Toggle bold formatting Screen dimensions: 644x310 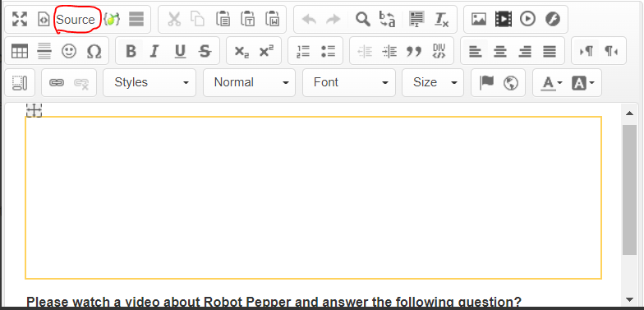(x=131, y=51)
